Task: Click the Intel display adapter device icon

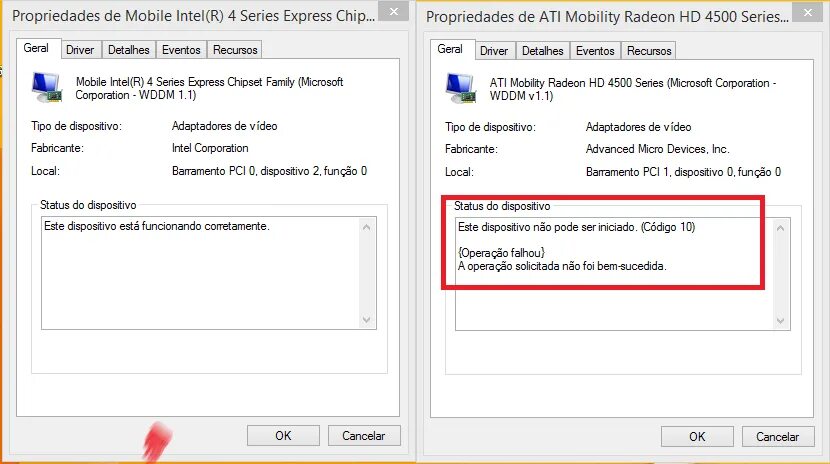Action: coord(47,87)
